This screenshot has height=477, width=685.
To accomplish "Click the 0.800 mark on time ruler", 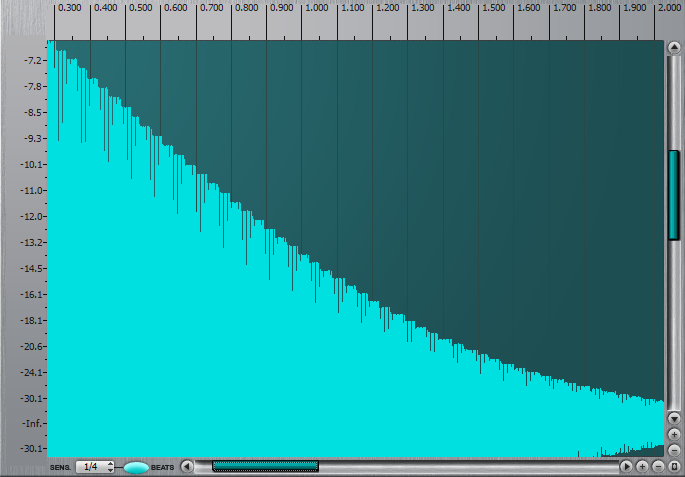I will click(246, 8).
